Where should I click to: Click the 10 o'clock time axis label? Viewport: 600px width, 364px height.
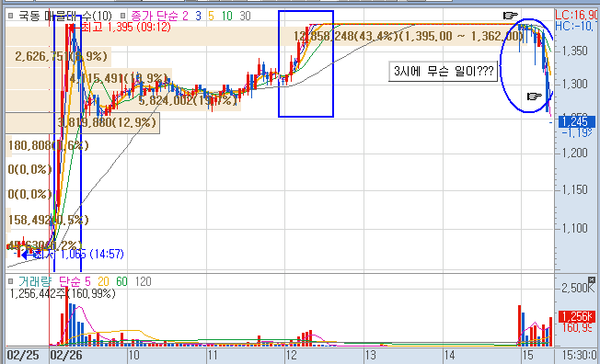133,355
